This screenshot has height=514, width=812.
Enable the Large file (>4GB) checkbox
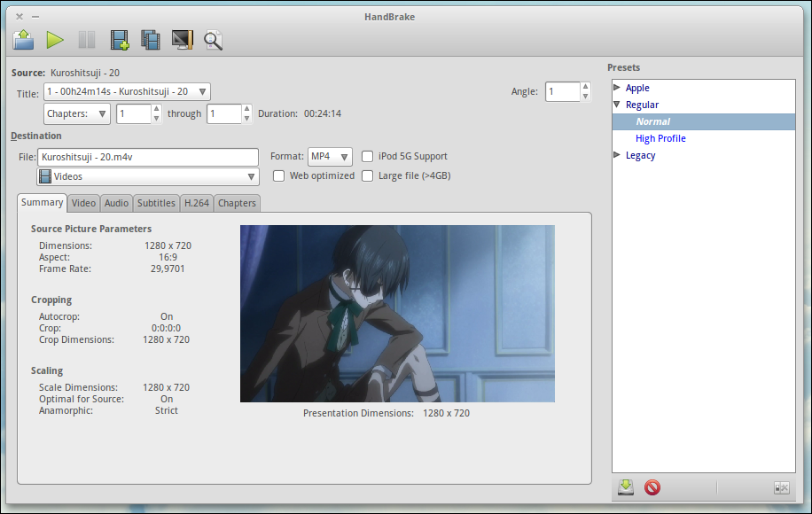click(367, 176)
